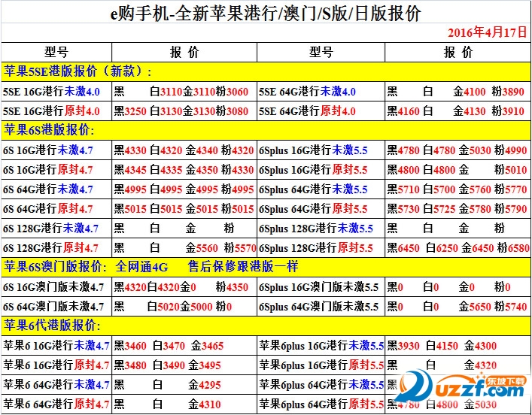Image resolution: width=532 pixels, height=415 pixels.
Task: Click price 粉4350 in 6S 16G澳门版 row
Action: pos(232,287)
